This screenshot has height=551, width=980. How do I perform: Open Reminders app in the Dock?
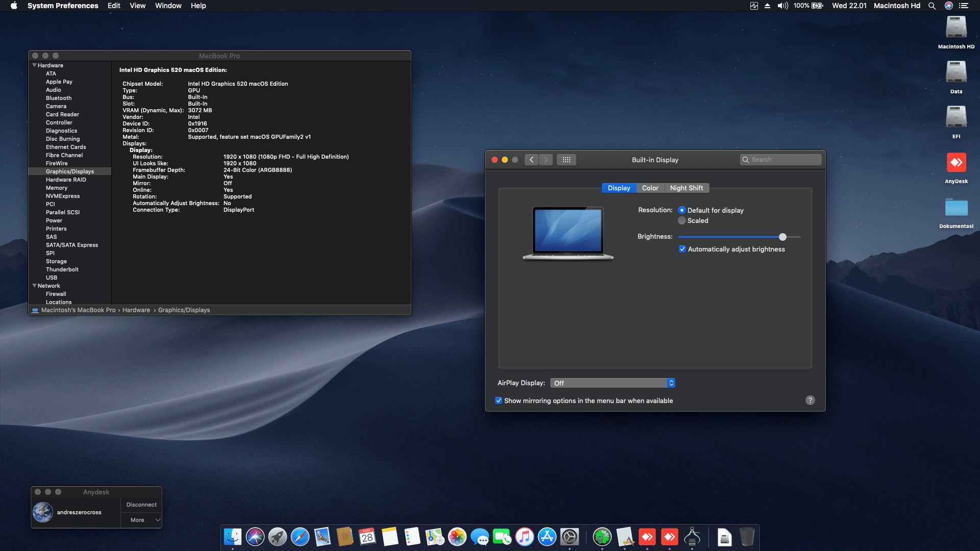click(x=412, y=537)
